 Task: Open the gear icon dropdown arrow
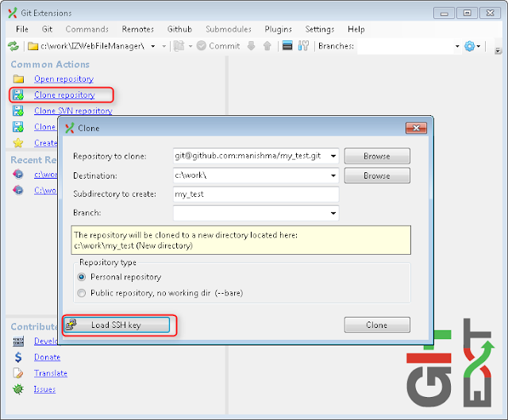pos(479,46)
